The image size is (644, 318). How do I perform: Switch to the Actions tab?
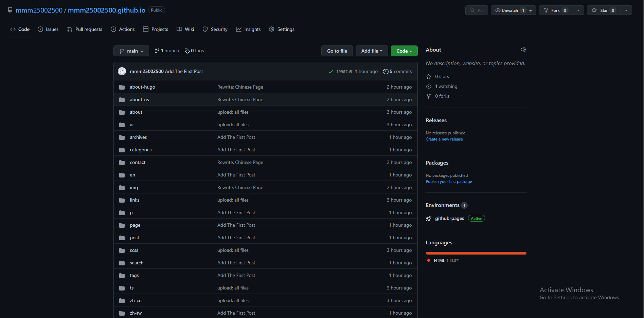(123, 29)
